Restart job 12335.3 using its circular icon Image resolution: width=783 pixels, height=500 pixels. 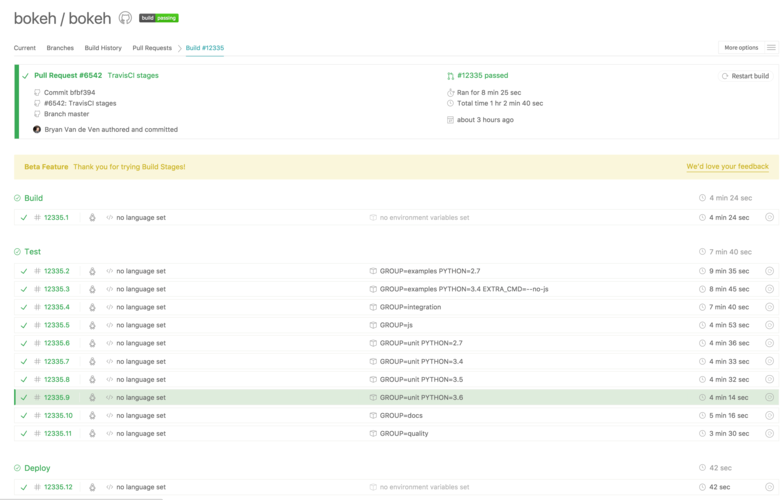[770, 289]
